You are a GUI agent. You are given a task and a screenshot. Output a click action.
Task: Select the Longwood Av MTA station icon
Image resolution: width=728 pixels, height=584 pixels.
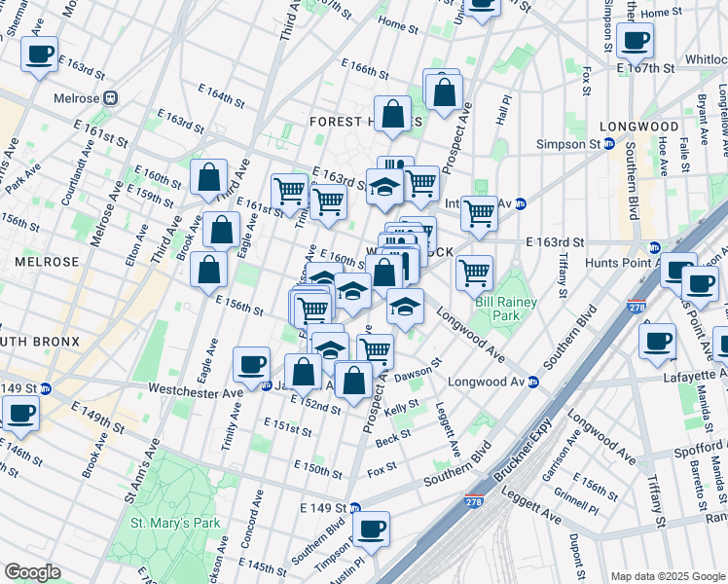[x=533, y=382]
